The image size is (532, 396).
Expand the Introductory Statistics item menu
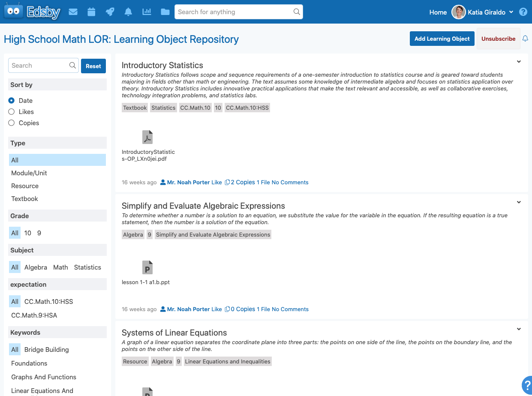pos(519,62)
